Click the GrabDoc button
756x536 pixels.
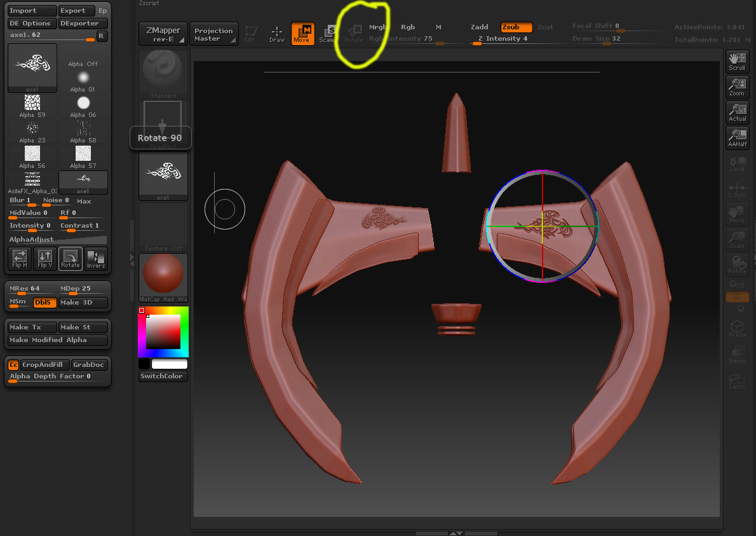[x=89, y=365]
